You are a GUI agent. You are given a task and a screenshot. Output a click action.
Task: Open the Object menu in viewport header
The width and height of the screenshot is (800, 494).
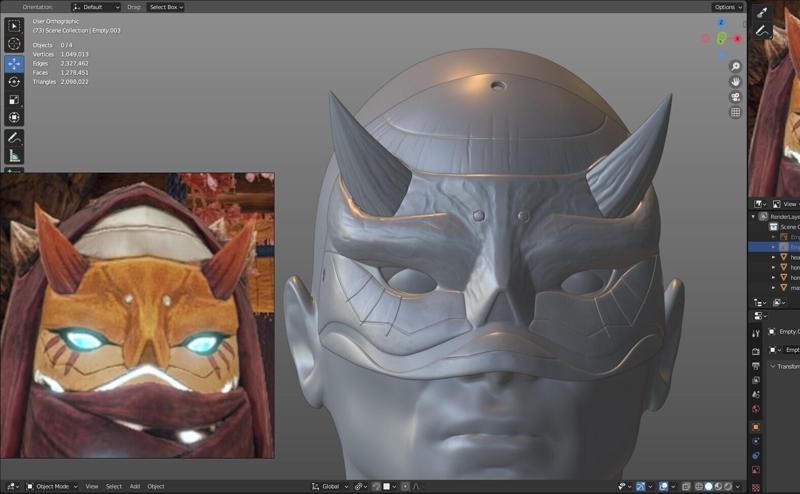(x=156, y=486)
